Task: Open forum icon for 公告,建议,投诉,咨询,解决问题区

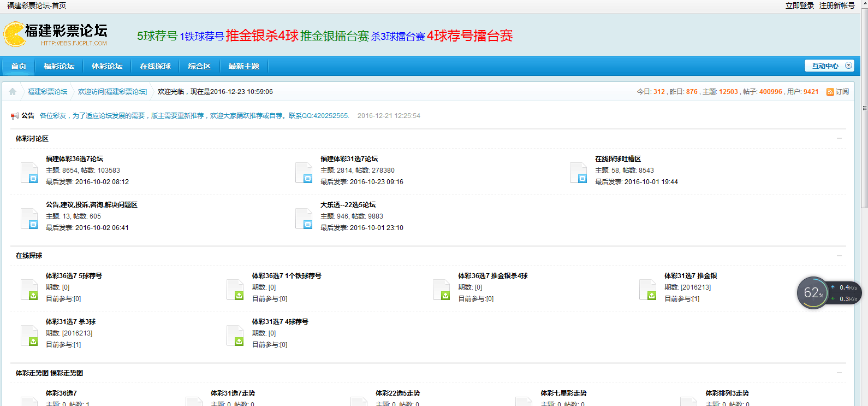Action: [x=29, y=219]
